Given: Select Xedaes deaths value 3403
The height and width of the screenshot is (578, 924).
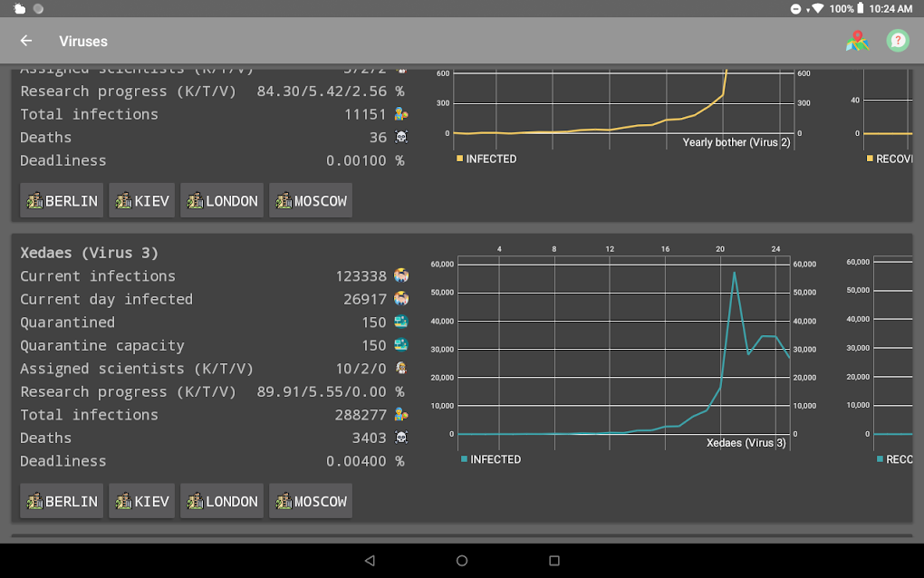Looking at the screenshot, I should (369, 438).
